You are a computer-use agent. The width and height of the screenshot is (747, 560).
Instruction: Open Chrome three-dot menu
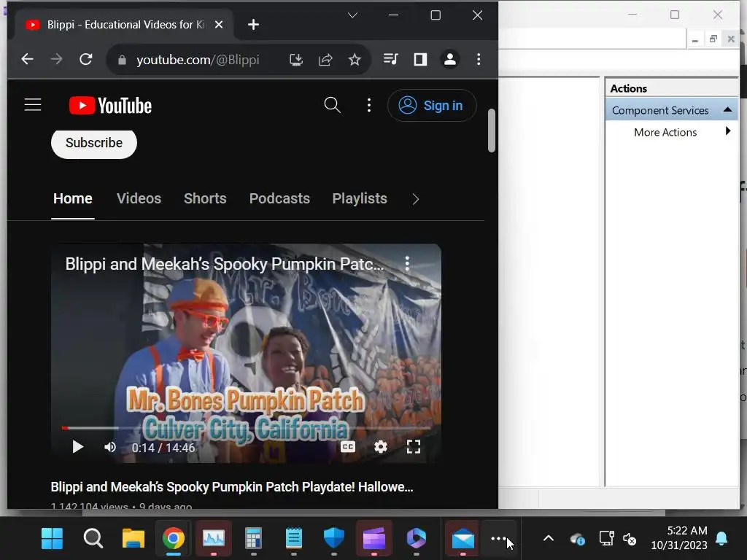479,59
